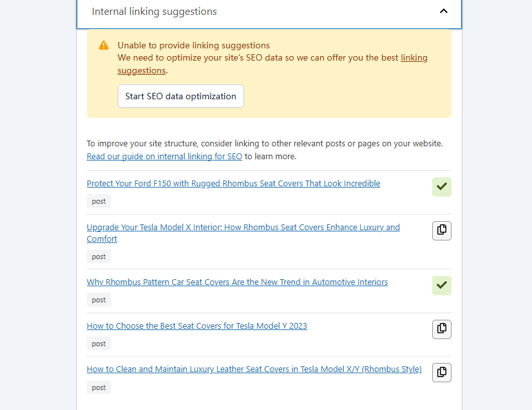Copy link for Tesla Model Y 2023 post

[441, 329]
